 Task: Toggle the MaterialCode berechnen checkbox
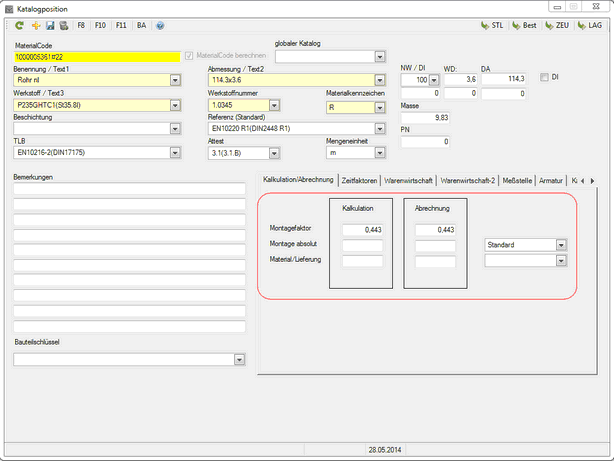[x=190, y=56]
